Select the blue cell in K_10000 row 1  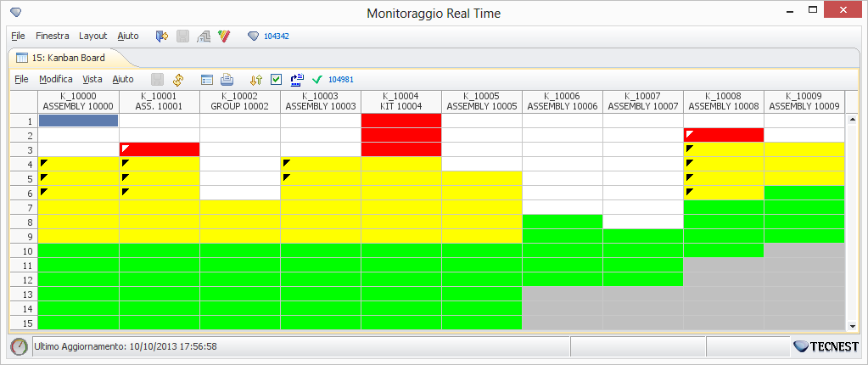[79, 121]
